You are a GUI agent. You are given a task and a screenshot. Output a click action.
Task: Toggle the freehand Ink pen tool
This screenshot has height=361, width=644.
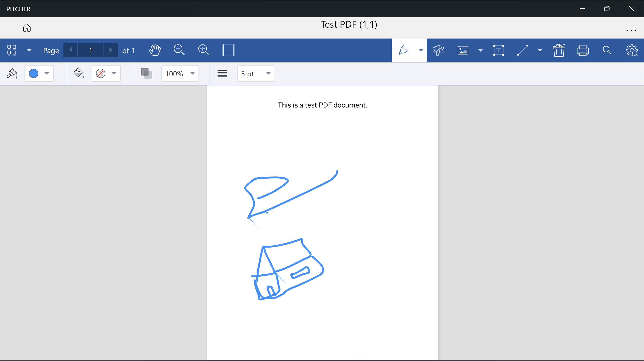coord(403,50)
